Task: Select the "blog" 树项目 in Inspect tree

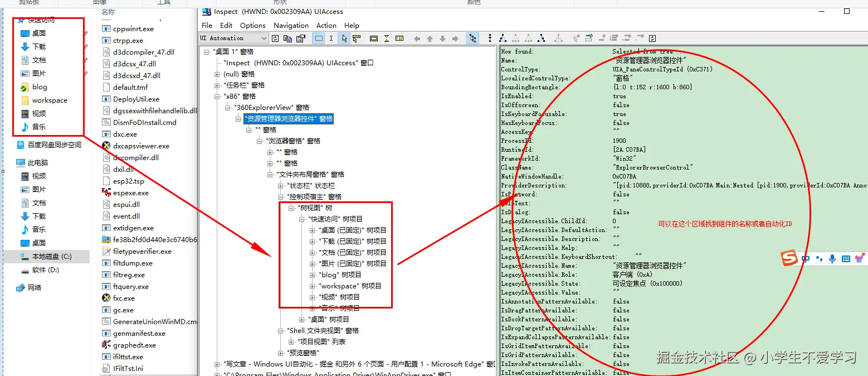Action: click(x=339, y=275)
